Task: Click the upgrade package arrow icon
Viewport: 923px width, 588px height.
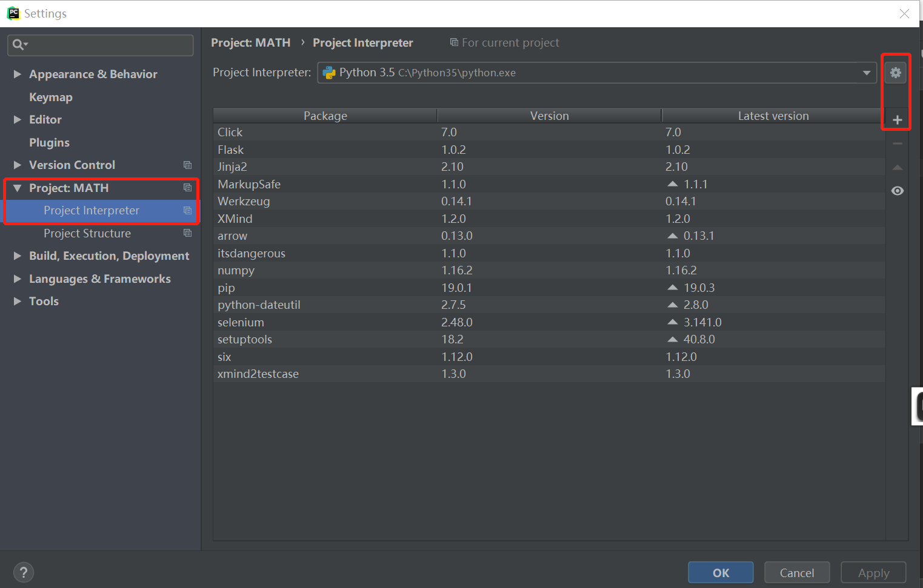Action: [898, 167]
